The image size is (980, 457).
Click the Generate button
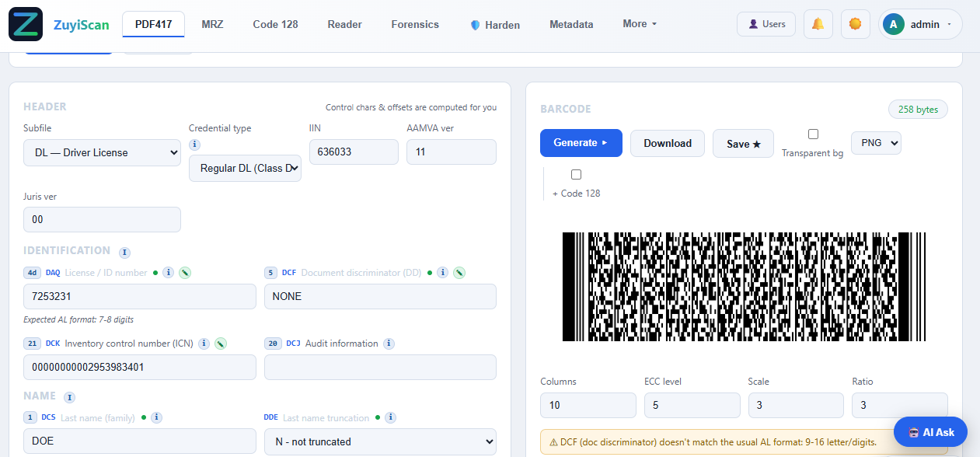581,143
